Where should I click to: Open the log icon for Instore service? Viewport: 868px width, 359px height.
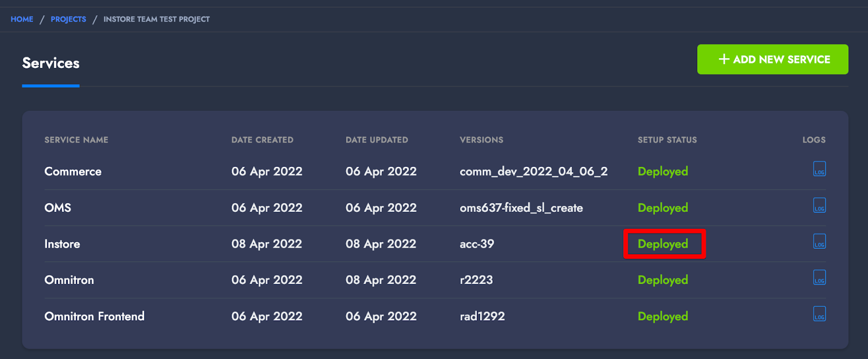click(x=819, y=242)
